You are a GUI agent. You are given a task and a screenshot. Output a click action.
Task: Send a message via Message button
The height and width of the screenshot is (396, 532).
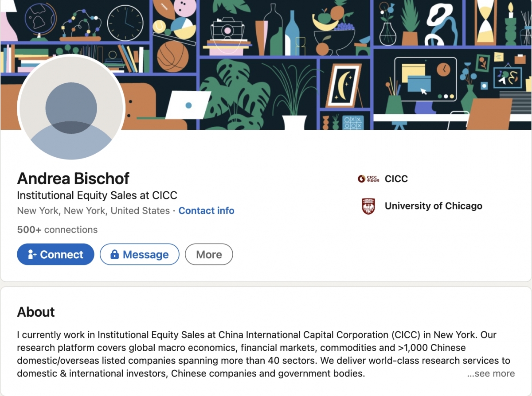[x=140, y=255]
